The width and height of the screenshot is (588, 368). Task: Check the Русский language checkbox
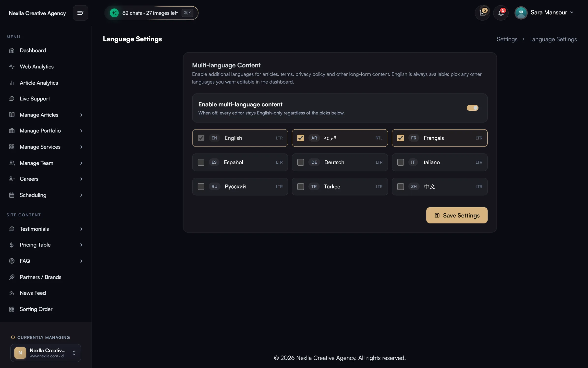point(201,187)
